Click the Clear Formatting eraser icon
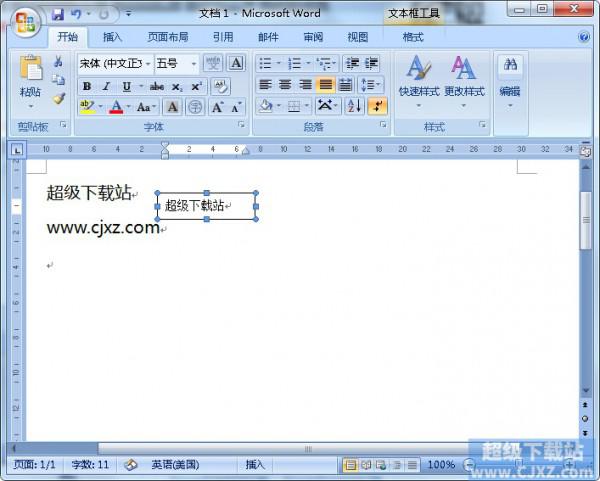Image resolution: width=600 pixels, height=481 pixels. point(220,86)
